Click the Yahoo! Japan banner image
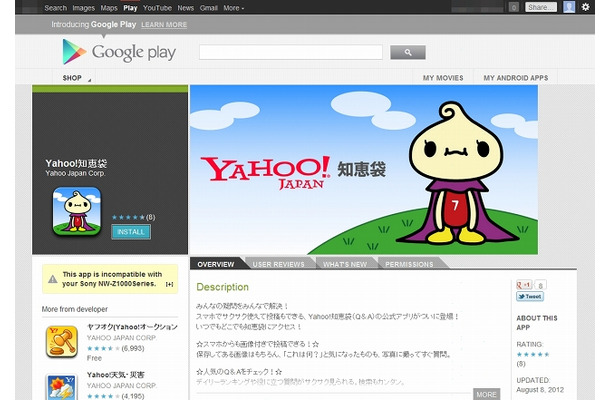Viewport: 610px width, 400px height. point(364,170)
